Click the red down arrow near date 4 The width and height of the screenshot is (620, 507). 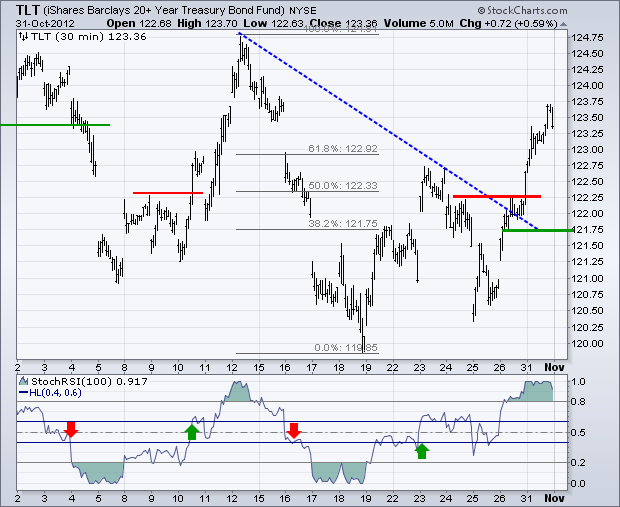[71, 429]
